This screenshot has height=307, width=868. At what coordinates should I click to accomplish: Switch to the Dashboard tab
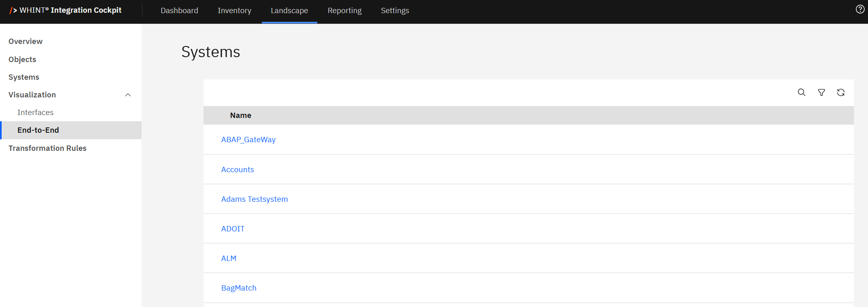coord(179,11)
